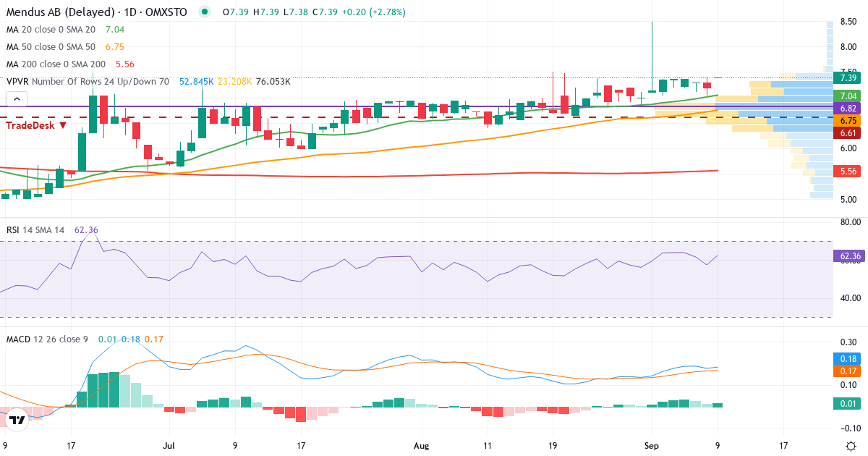Select the RSI 14 SMA 14 legend
The width and height of the screenshot is (868, 456).
coord(35,229)
